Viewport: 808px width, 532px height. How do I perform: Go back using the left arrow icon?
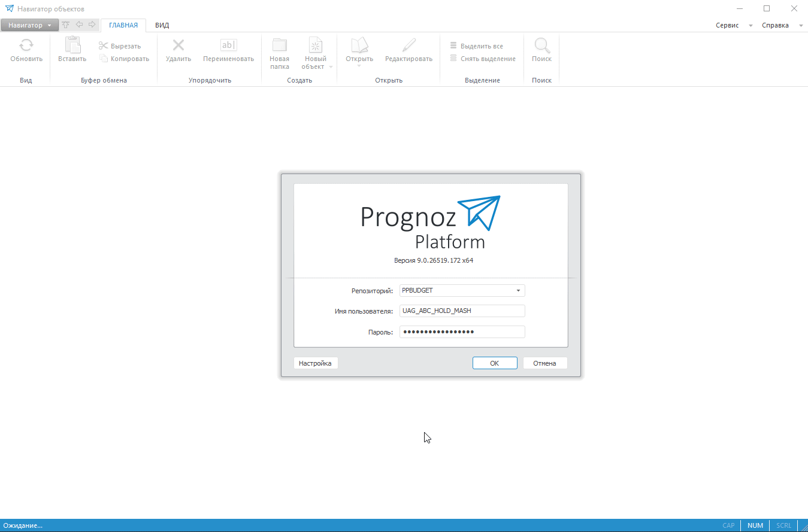pyautogui.click(x=79, y=25)
